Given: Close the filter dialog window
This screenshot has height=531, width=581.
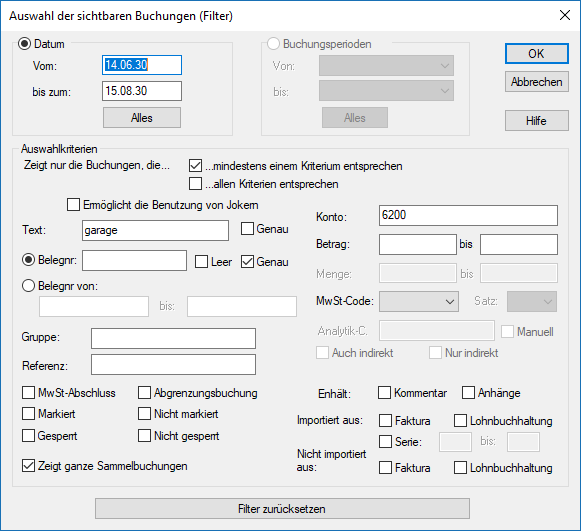Looking at the screenshot, I should click(565, 16).
